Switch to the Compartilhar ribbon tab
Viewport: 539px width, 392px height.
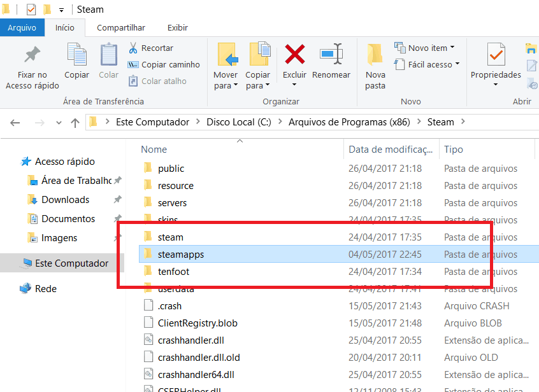click(x=121, y=27)
